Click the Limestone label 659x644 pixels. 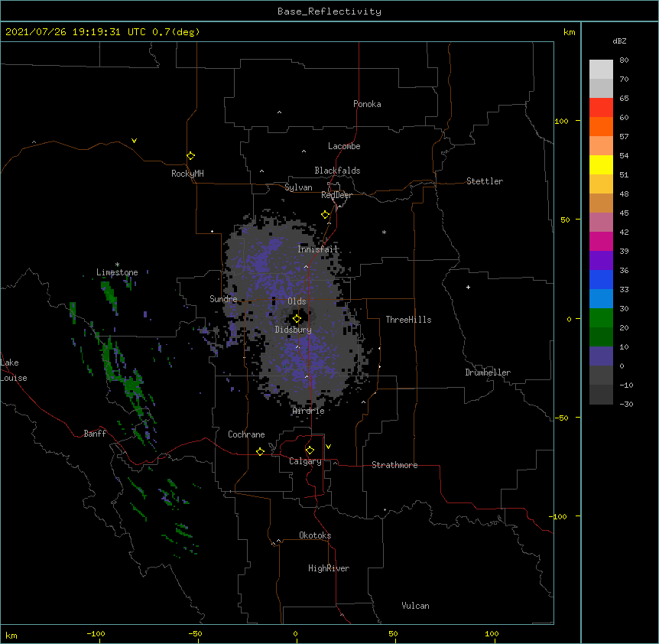pos(117,272)
